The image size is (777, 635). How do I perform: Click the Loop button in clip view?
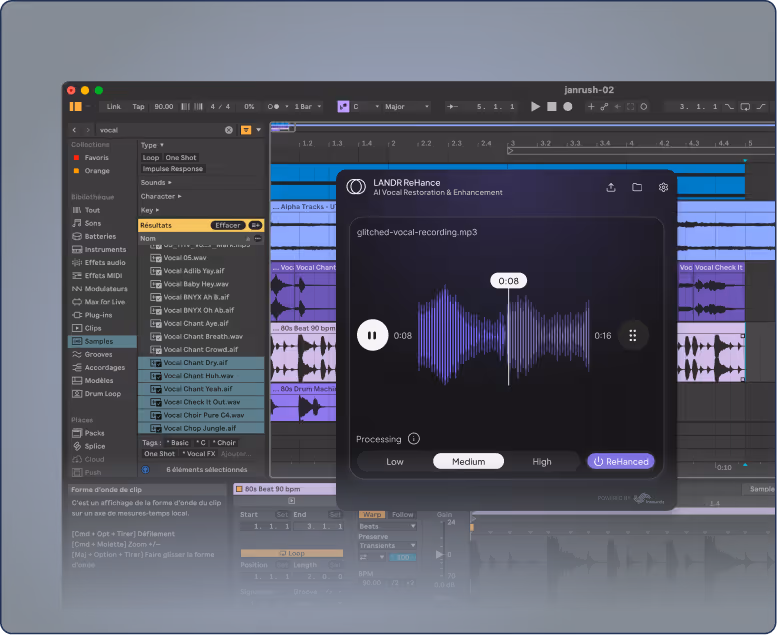(x=292, y=553)
